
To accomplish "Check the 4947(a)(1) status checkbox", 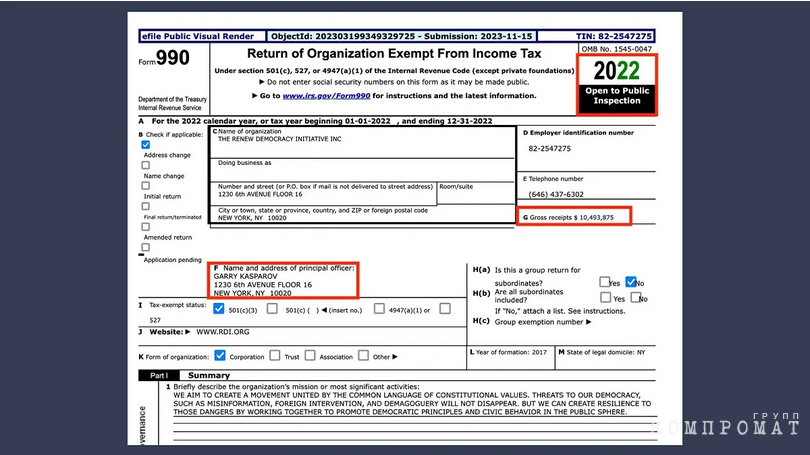I will pyautogui.click(x=379, y=309).
